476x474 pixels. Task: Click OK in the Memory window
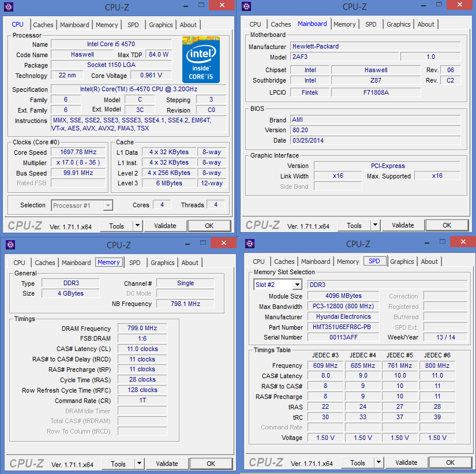click(x=211, y=464)
